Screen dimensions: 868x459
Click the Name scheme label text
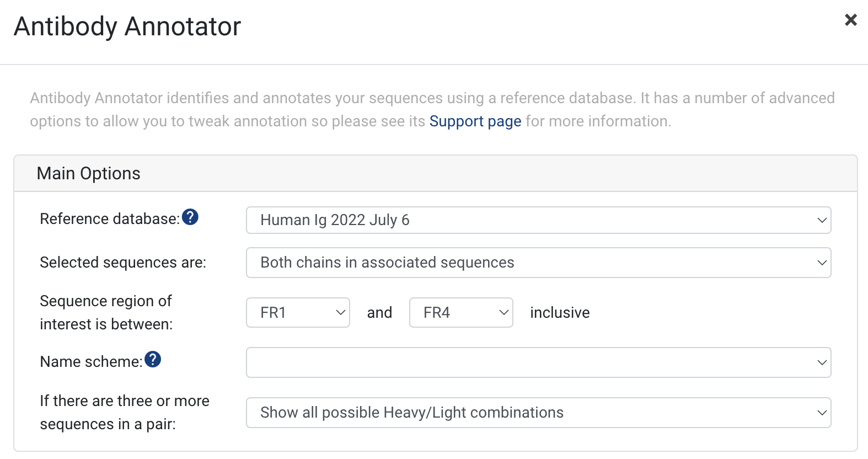[x=91, y=362]
